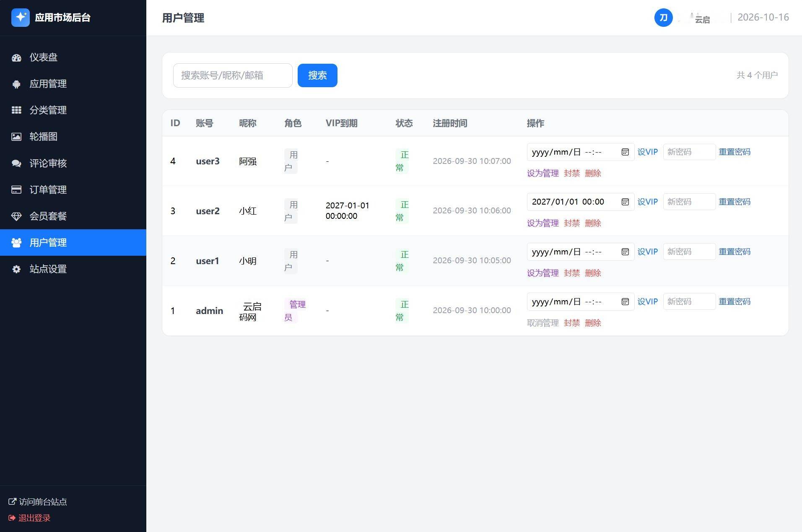
Task: Click the image icon beside 轮播图
Action: coord(16,137)
